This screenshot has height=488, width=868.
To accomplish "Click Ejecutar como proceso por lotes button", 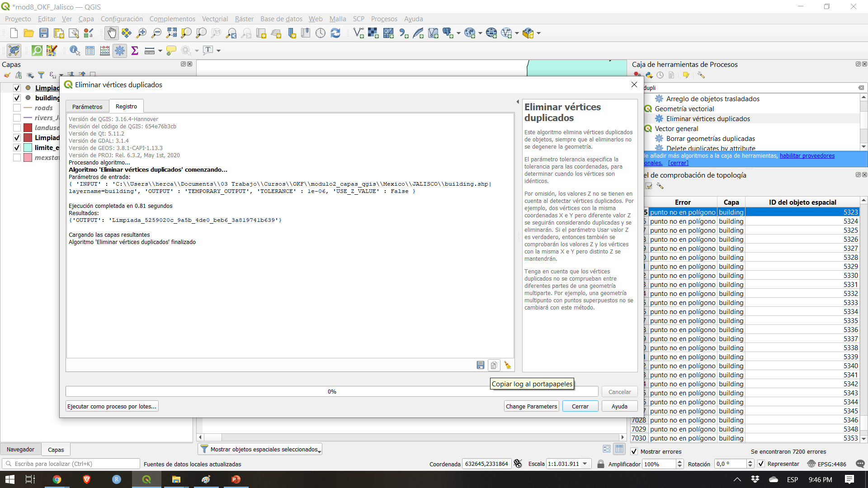I will click(x=112, y=406).
